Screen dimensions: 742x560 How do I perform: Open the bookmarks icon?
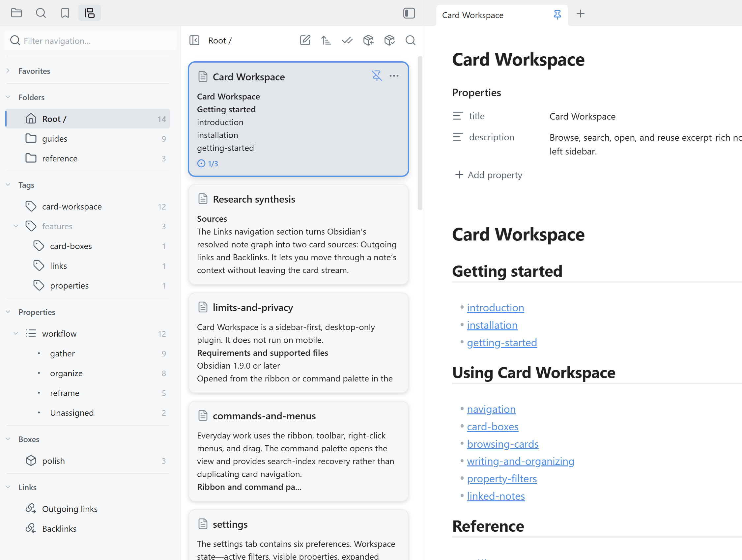65,13
